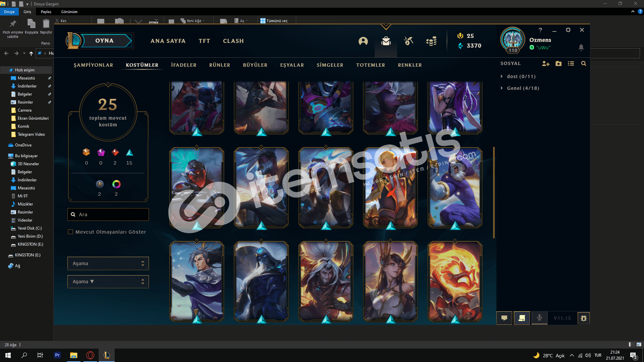Click the help question mark icon

[x=540, y=30]
